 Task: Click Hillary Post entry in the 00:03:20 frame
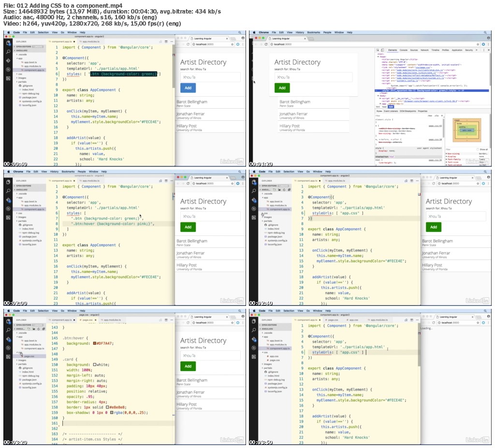tap(210, 405)
